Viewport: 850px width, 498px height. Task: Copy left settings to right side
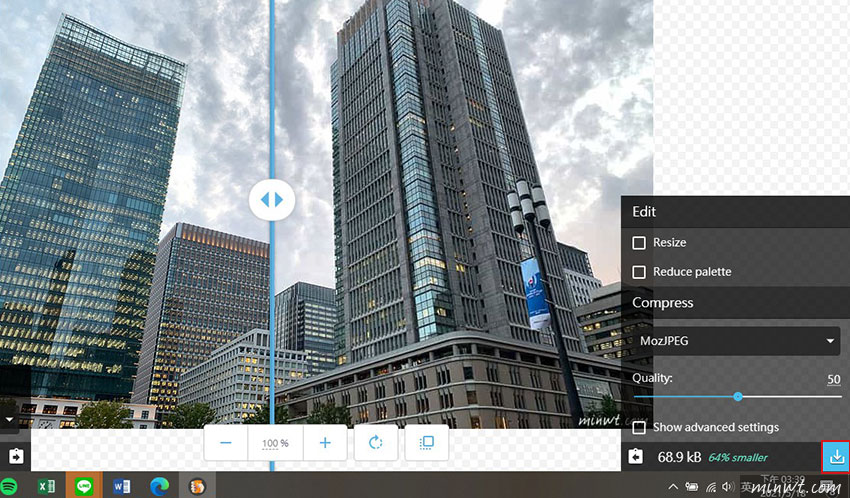coord(16,456)
